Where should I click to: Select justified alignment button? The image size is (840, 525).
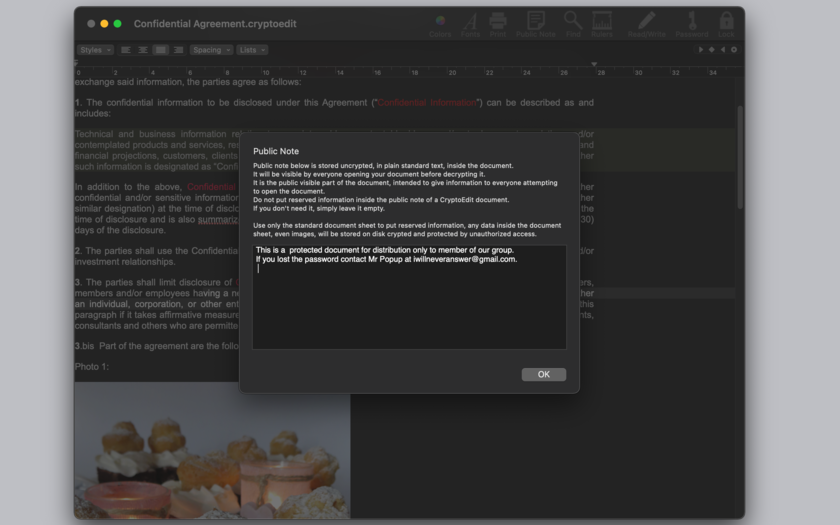tap(160, 50)
